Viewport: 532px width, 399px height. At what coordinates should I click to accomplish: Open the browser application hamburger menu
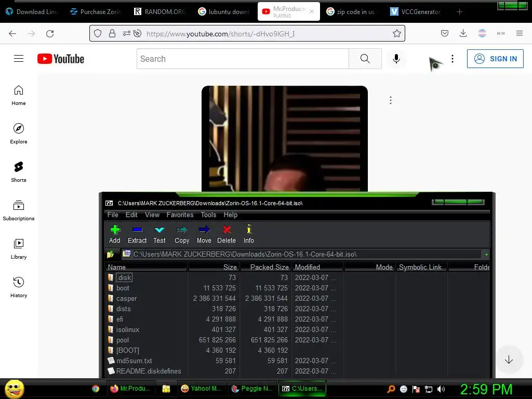coord(520,33)
